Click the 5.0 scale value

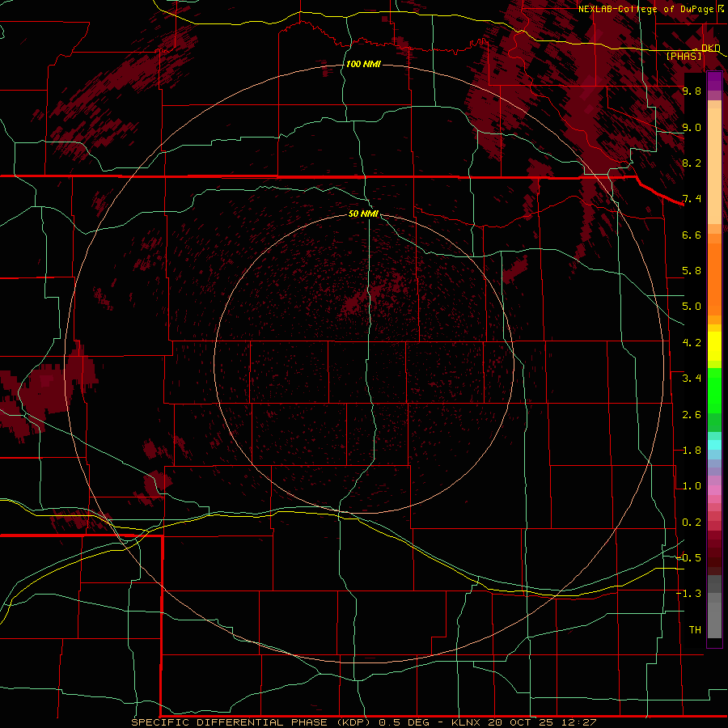coord(692,307)
